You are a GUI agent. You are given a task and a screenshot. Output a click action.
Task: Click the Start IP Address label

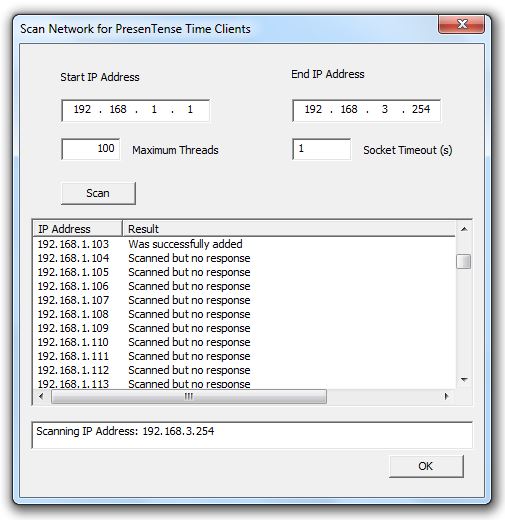point(100,77)
